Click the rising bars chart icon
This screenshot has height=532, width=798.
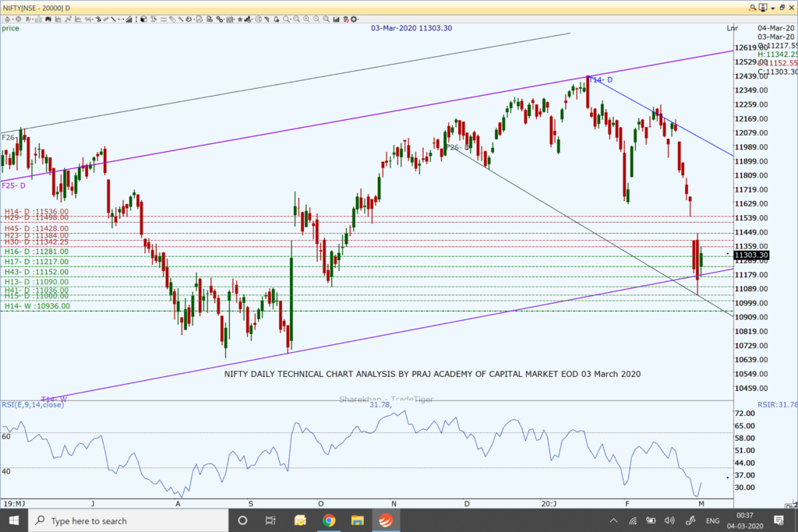129,19
